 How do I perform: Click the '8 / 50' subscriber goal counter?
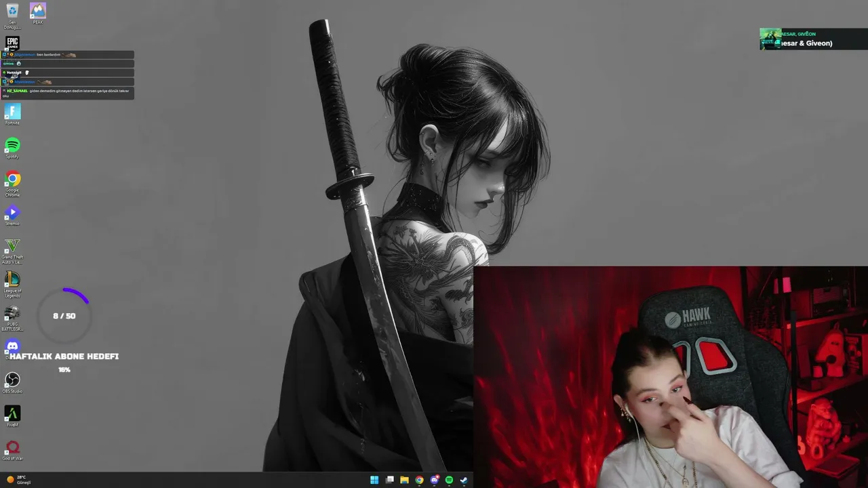point(64,316)
